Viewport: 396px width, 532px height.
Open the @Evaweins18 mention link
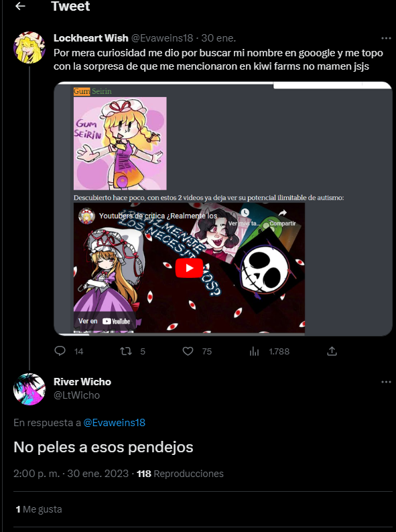click(x=115, y=423)
